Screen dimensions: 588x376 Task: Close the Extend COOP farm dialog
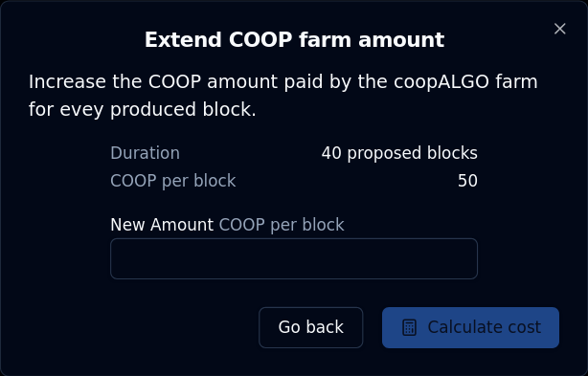(559, 29)
